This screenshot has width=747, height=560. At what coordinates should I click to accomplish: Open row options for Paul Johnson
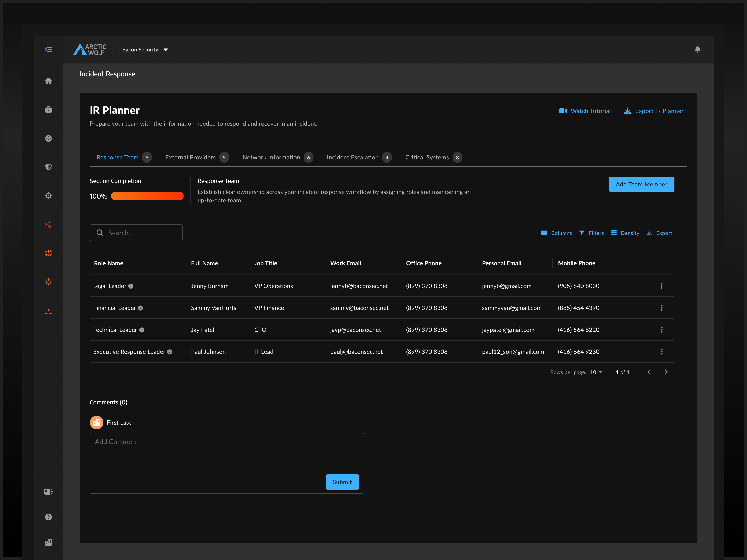(662, 352)
